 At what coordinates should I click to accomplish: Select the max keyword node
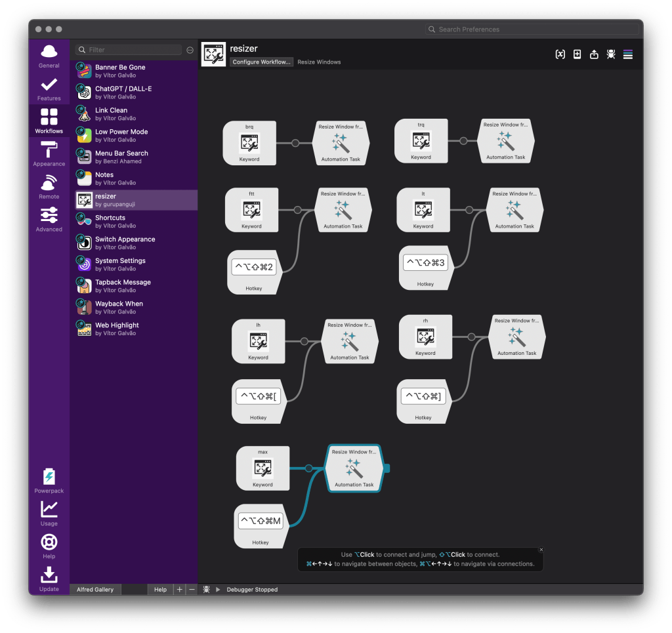coord(262,468)
